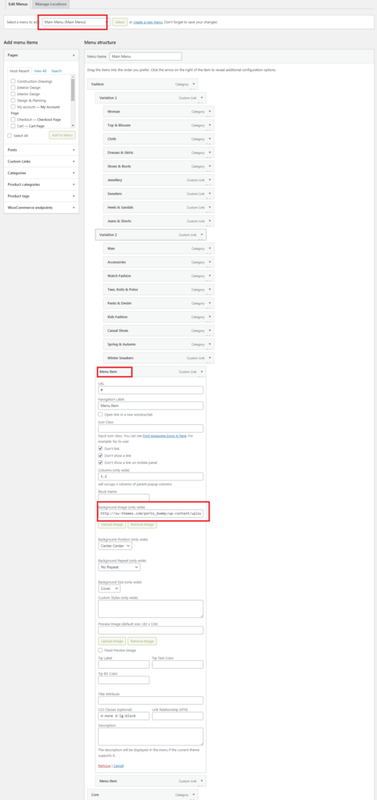Expand the Variation 2 item arrow
The image size is (377, 800).
pos(202,235)
